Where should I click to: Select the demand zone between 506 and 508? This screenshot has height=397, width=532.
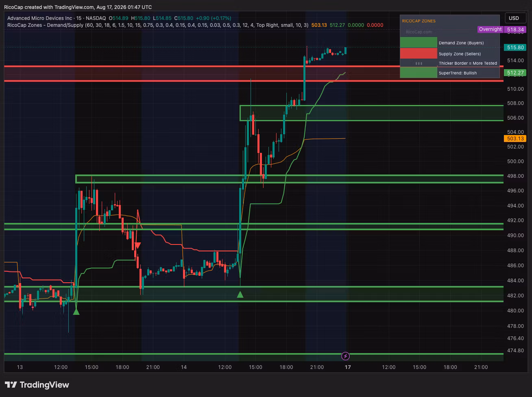tap(372, 113)
